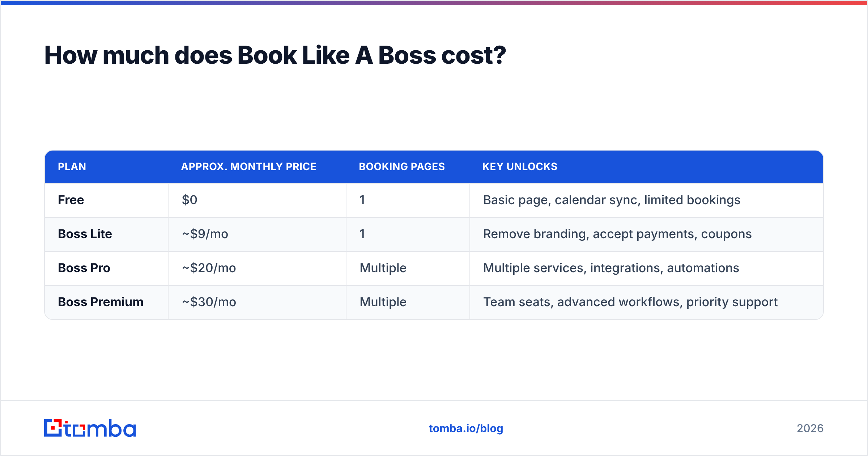Click Multiple in the Boss Premium row
This screenshot has height=456, width=868.
click(383, 302)
